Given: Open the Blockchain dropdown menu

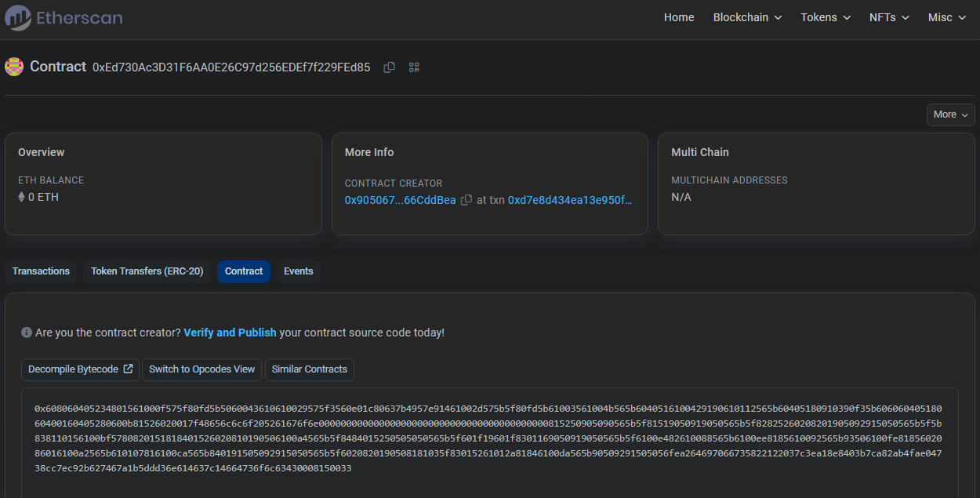Looking at the screenshot, I should coord(747,17).
